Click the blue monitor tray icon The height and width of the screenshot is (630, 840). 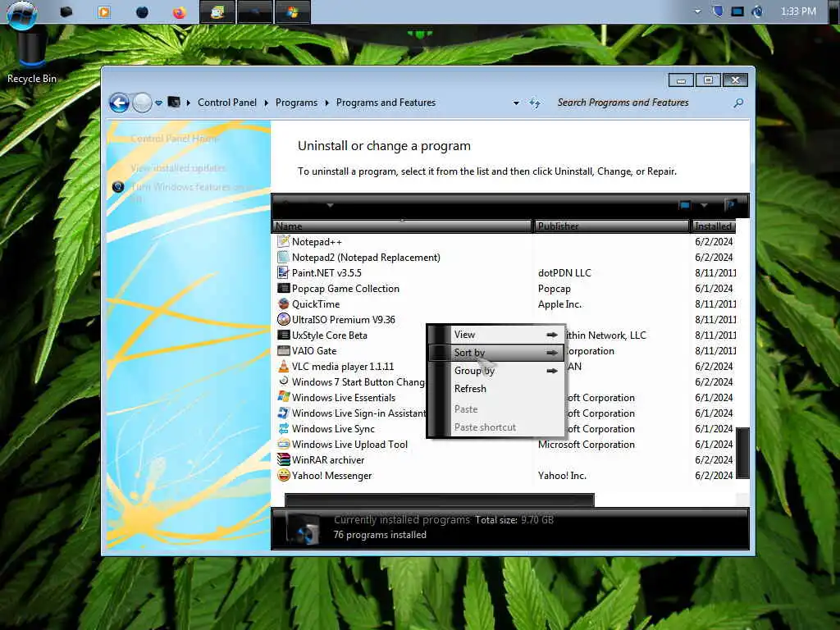737,11
